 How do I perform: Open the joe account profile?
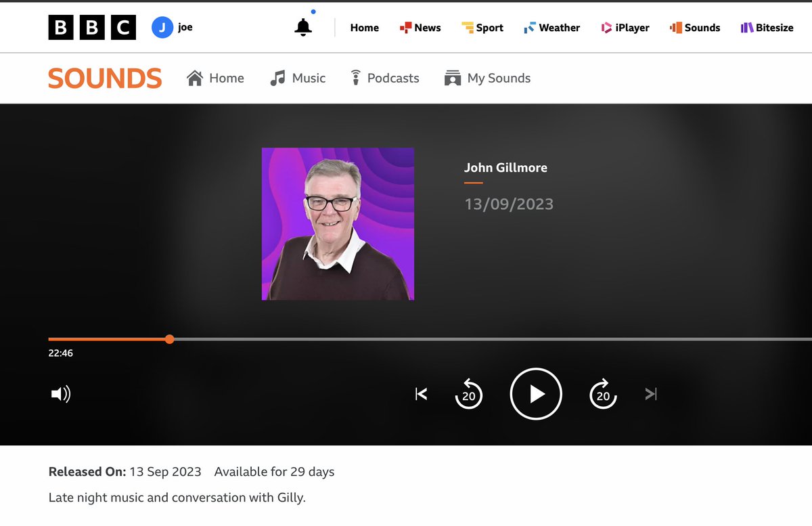[x=172, y=28]
